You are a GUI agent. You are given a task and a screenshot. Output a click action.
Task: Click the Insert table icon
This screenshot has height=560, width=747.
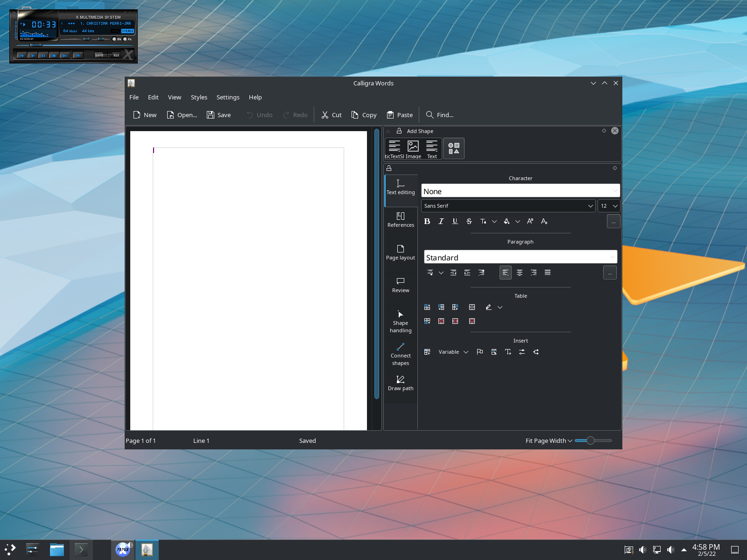(x=427, y=352)
